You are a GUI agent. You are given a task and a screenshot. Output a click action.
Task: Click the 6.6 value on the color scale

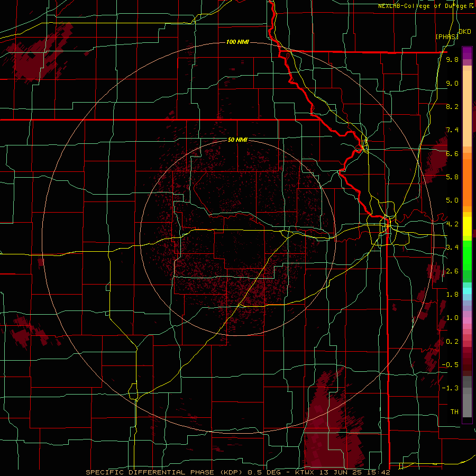pos(452,153)
